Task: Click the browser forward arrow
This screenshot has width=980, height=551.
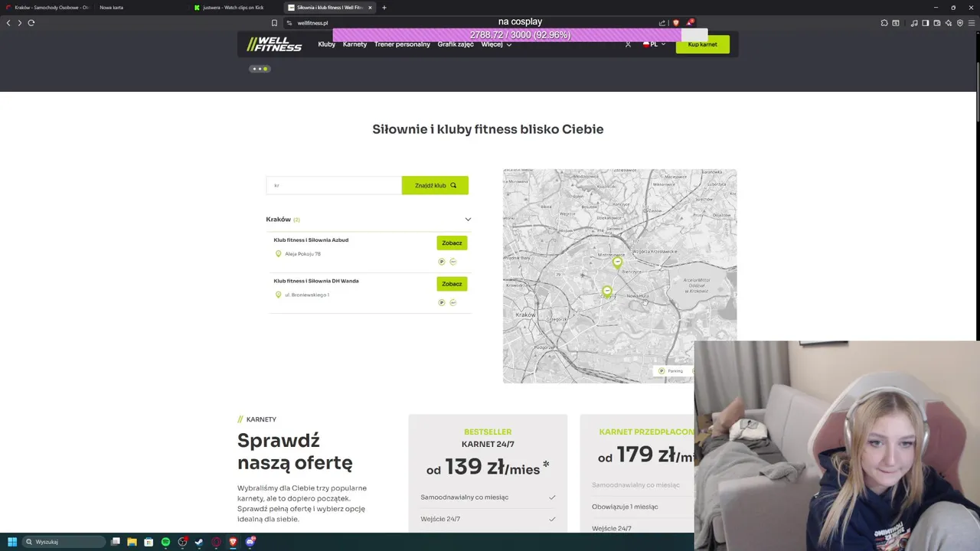Action: pyautogui.click(x=20, y=23)
